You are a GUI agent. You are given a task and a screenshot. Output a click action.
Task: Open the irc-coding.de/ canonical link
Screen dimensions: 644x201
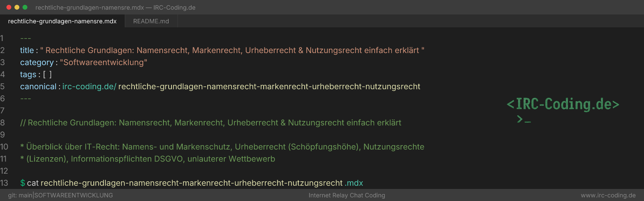[89, 86]
